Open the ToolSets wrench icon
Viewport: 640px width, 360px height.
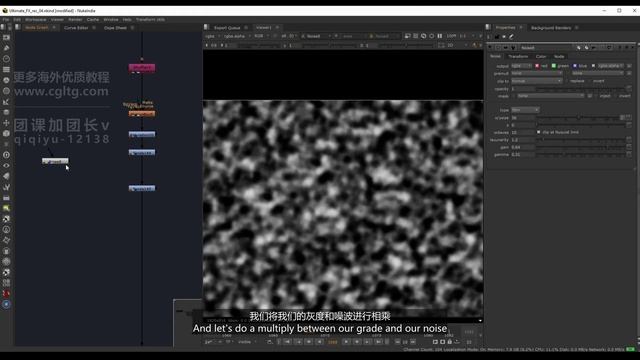click(6, 187)
